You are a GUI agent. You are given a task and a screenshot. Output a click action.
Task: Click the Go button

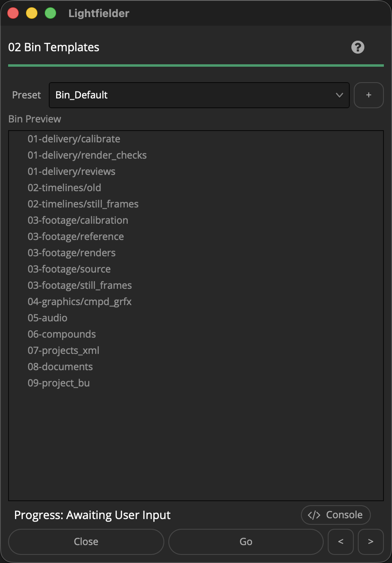point(246,541)
